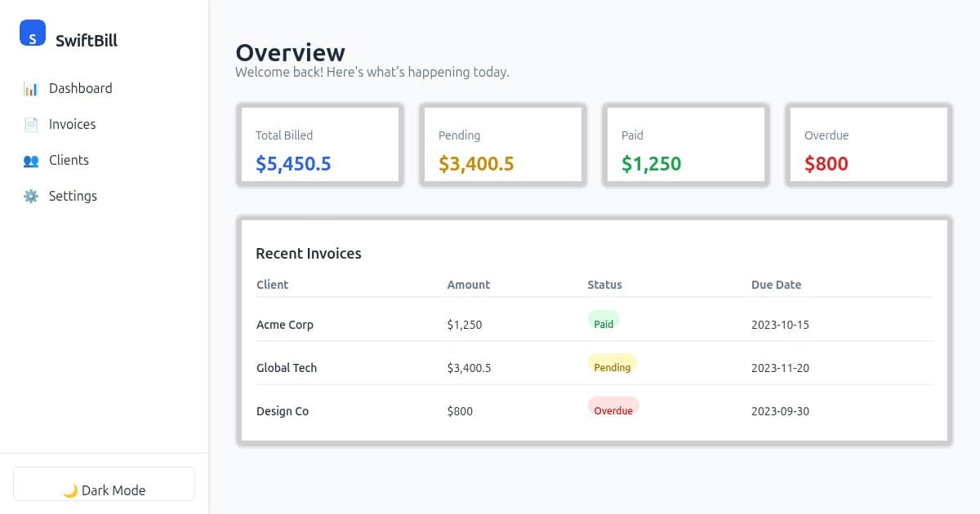Select the Paid $1,250 card value

coord(651,163)
